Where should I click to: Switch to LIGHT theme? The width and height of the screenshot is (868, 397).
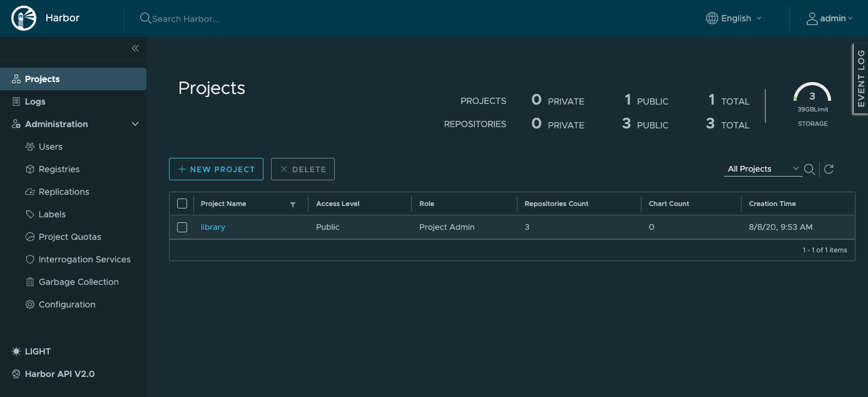38,351
